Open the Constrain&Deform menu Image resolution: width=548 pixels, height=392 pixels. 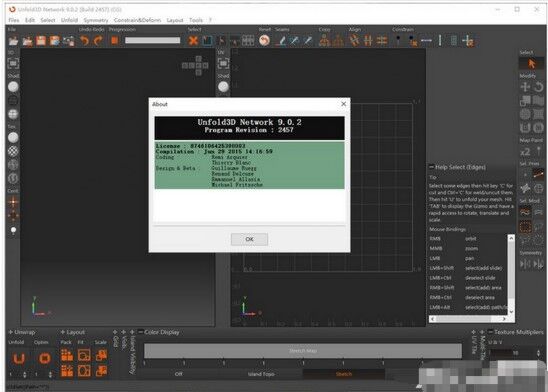[137, 20]
